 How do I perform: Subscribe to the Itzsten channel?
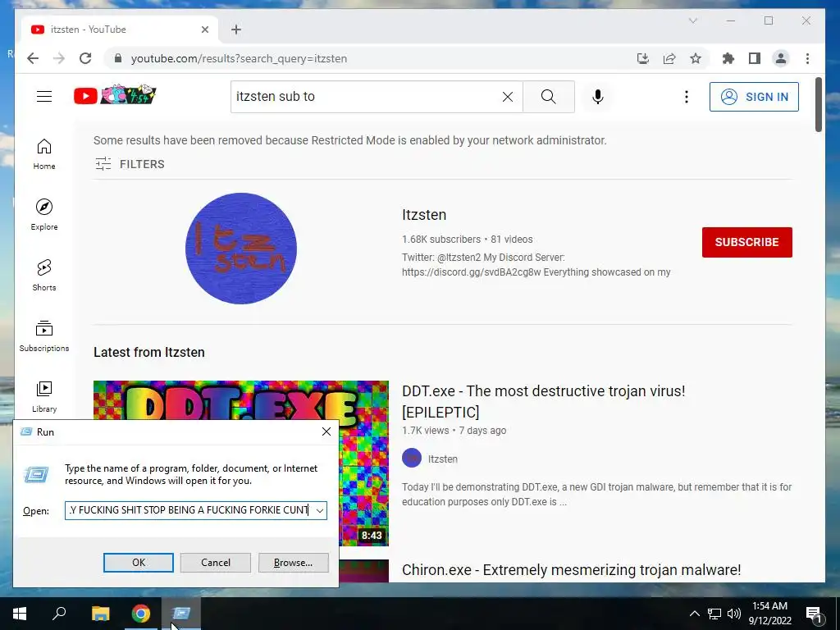pyautogui.click(x=746, y=242)
